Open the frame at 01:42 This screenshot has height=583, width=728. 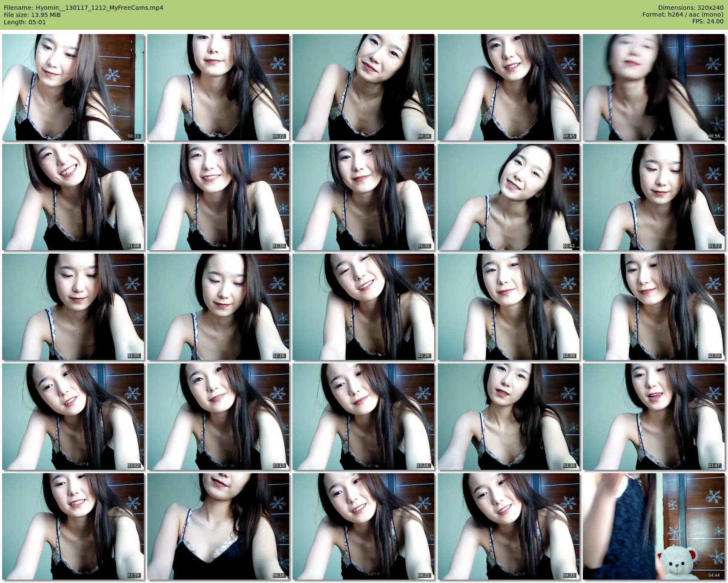508,197
